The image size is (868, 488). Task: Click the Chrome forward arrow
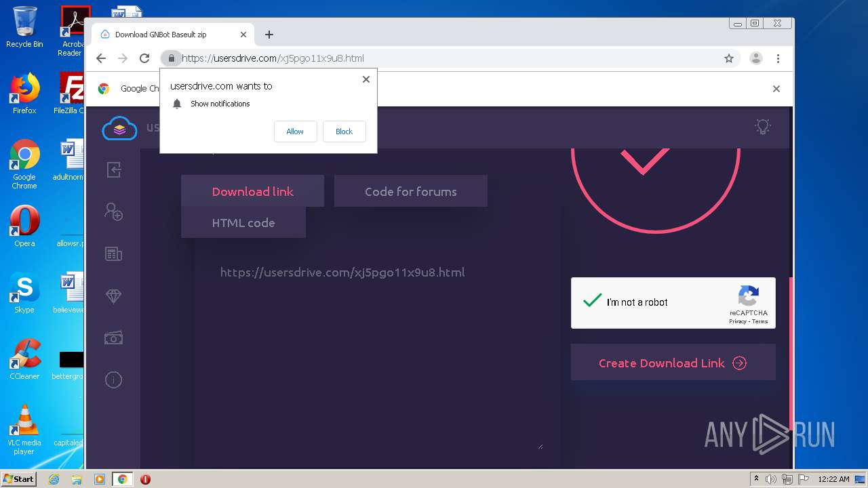click(123, 58)
